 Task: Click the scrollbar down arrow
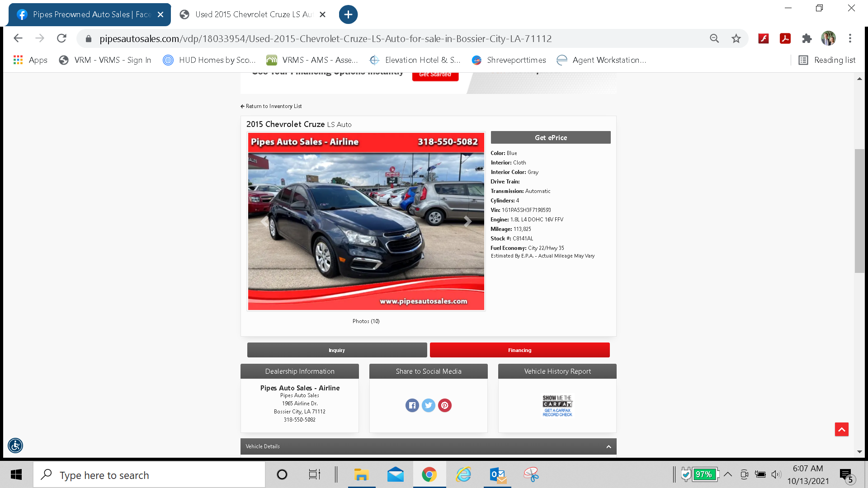(859, 452)
